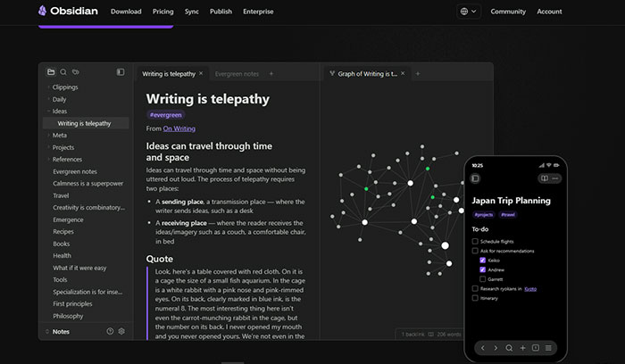Tap the menu lines icon on phone toolbar

[548, 348]
